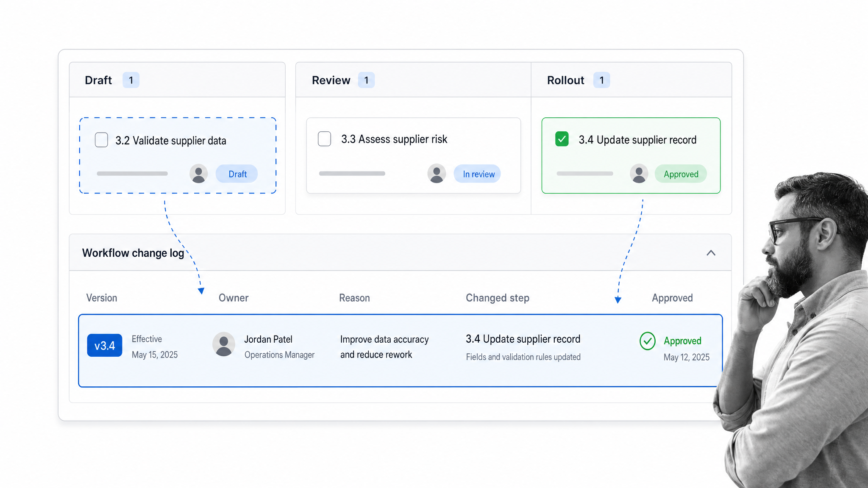
Task: Open assignee avatar on Validate supplier data card
Action: [x=198, y=174]
